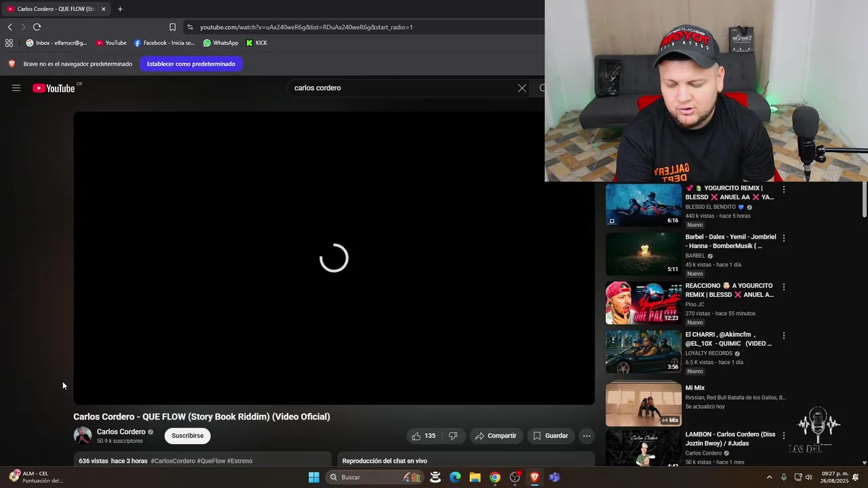Open the REACCIONO A YOGURCITO REMIX thumbnail

[644, 302]
